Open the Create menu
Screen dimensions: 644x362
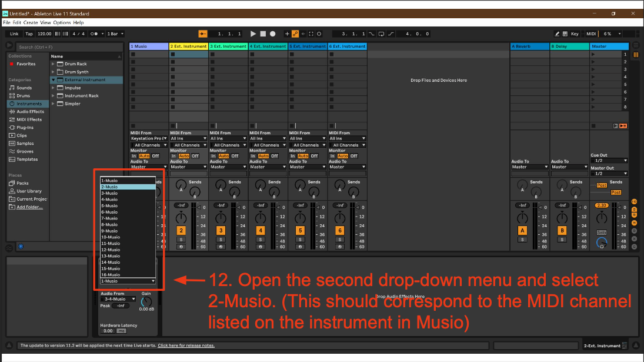tap(31, 22)
